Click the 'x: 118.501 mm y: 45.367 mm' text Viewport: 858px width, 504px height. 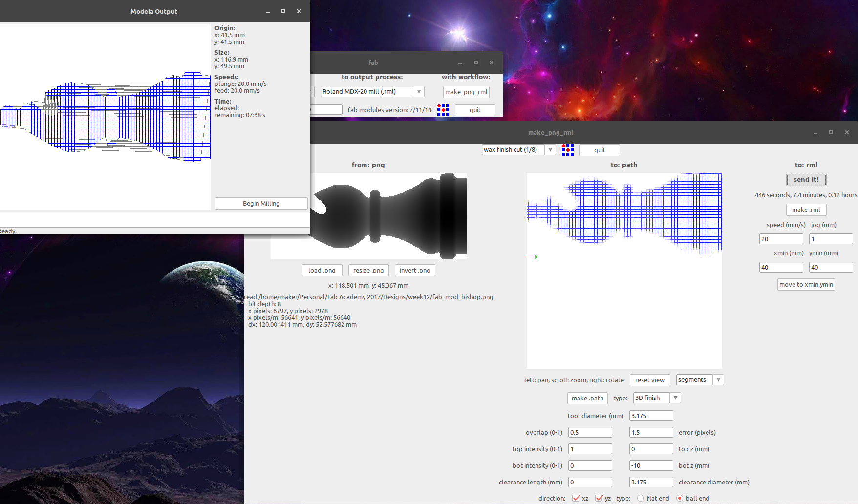(x=368, y=285)
